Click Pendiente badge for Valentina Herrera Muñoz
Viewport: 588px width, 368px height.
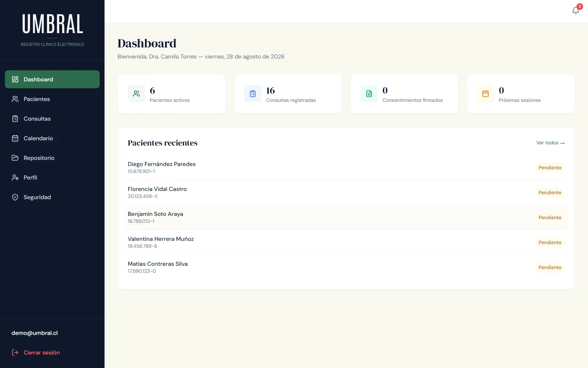pos(550,242)
